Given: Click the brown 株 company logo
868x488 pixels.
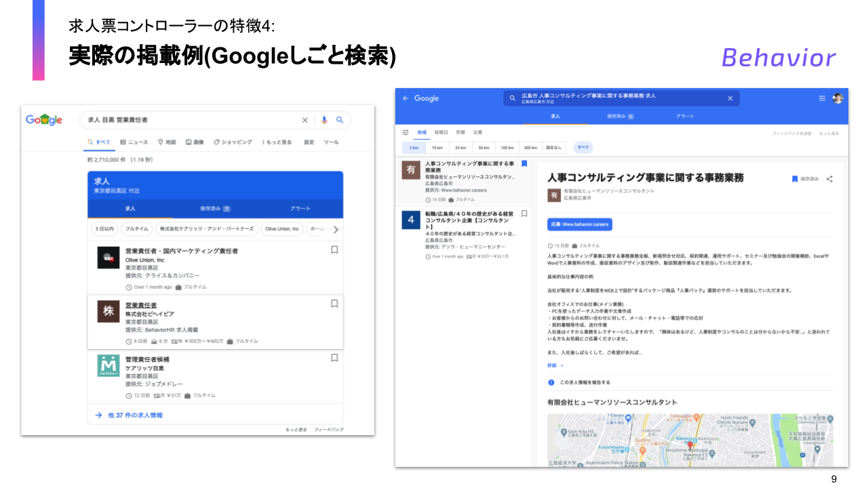Looking at the screenshot, I should coord(108,311).
